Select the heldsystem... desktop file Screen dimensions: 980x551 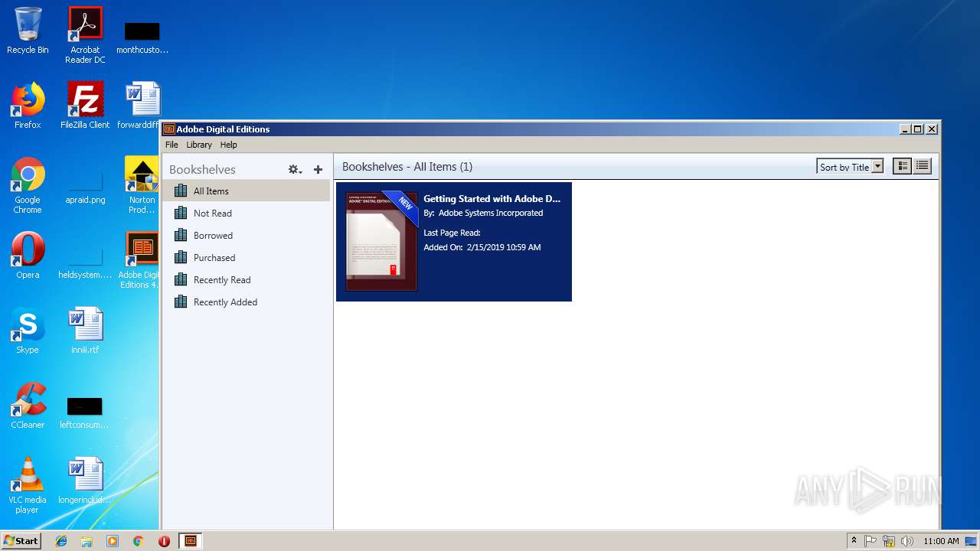[85, 261]
